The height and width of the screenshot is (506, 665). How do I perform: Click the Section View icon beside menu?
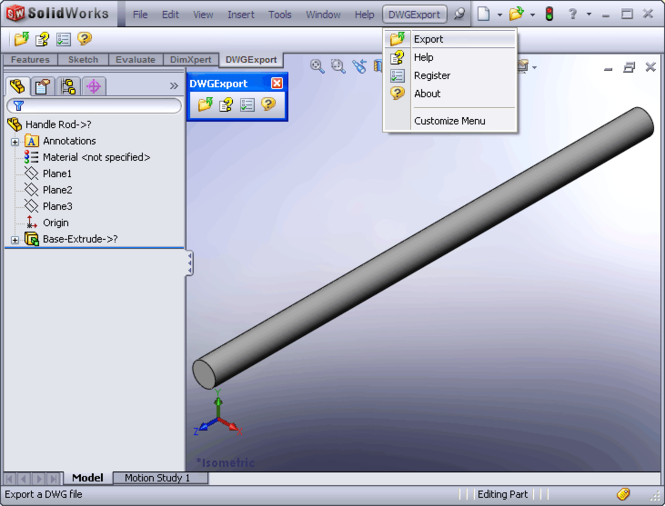point(378,67)
